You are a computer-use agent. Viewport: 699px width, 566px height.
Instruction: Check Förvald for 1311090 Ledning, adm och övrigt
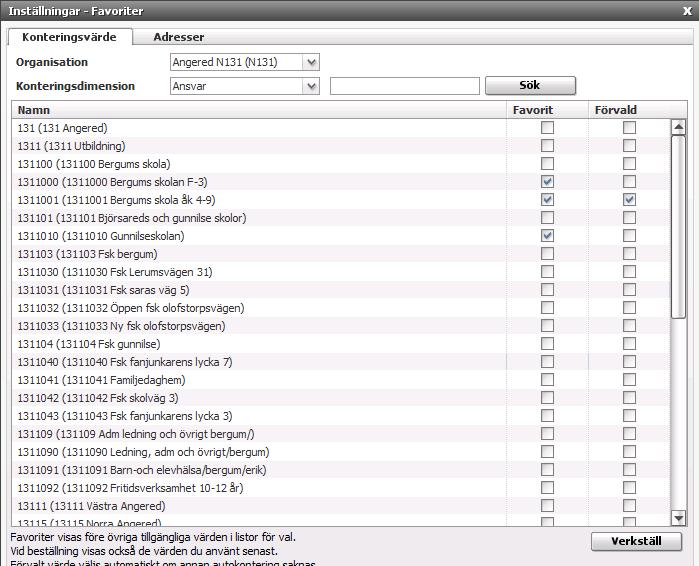pos(629,452)
